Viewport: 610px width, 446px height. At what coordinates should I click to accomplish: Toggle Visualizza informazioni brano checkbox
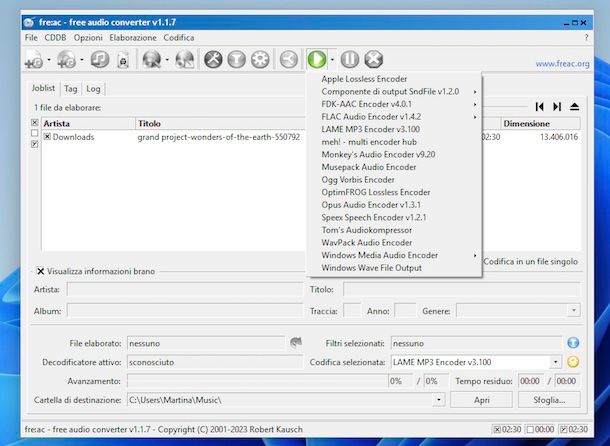pos(40,271)
